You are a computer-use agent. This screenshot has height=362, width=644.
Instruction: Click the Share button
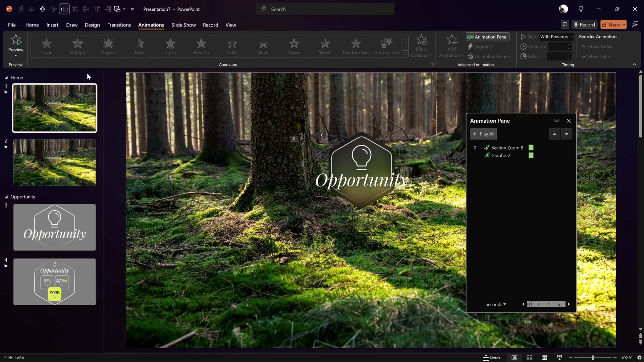point(613,24)
